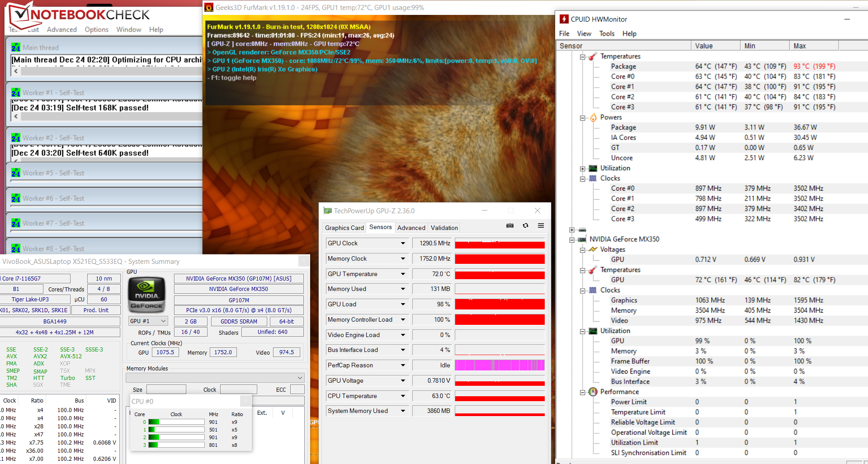
Task: Click the GPU-Z refresh icon
Action: 525,225
